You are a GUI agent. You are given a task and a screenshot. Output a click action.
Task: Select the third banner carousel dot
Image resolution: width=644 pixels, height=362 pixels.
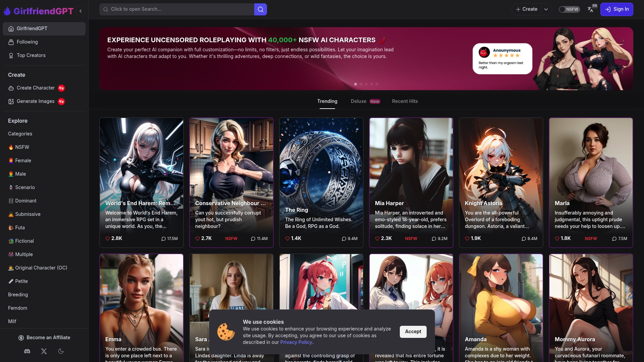366,84
